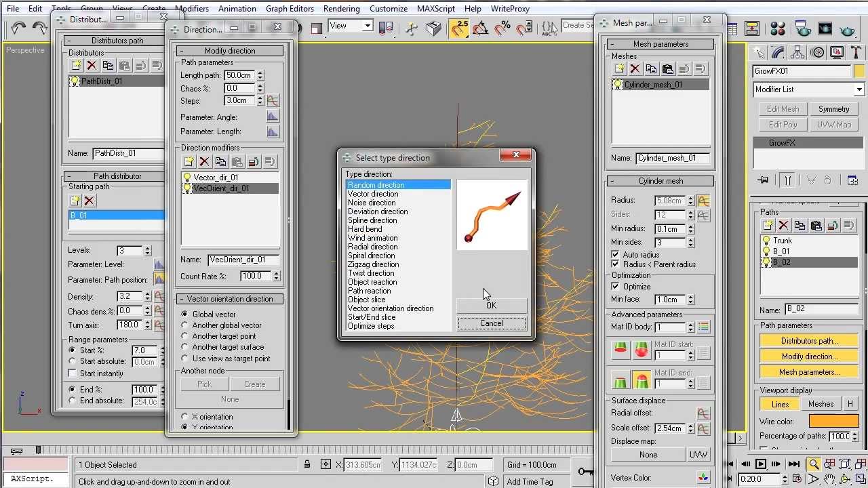Toggle Radius < Parent radius checkbox
The width and height of the screenshot is (868, 488).
pyautogui.click(x=616, y=264)
